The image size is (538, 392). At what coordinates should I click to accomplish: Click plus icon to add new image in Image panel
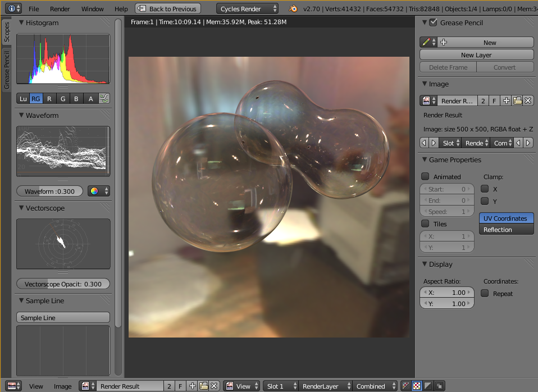[x=507, y=101]
